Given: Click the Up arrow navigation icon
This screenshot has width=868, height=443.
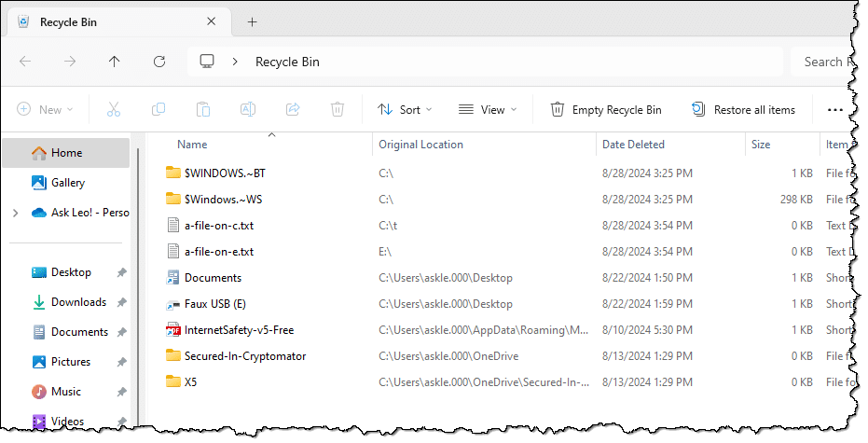Looking at the screenshot, I should click(114, 62).
